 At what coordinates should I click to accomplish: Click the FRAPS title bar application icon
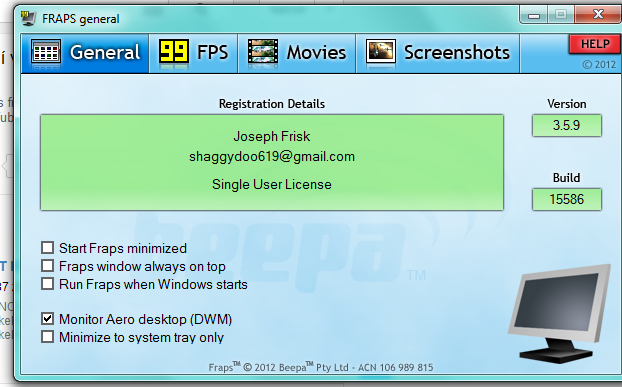[x=28, y=18]
